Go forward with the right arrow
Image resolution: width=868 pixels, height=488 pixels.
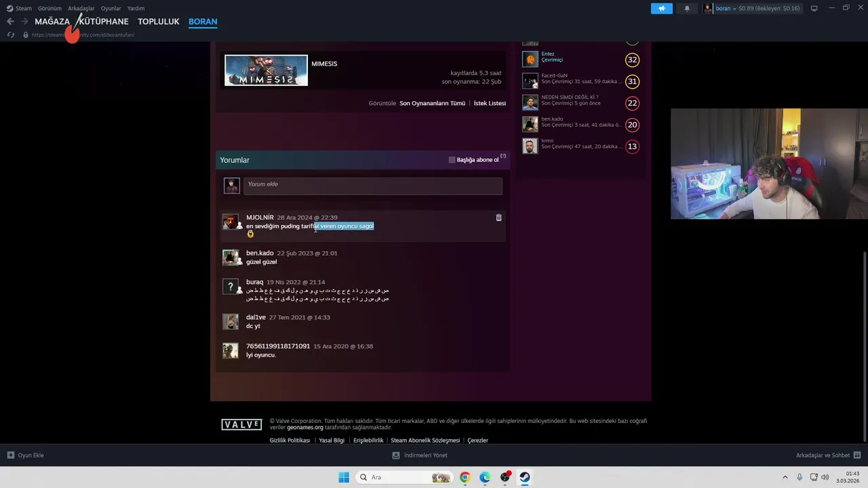(x=24, y=22)
